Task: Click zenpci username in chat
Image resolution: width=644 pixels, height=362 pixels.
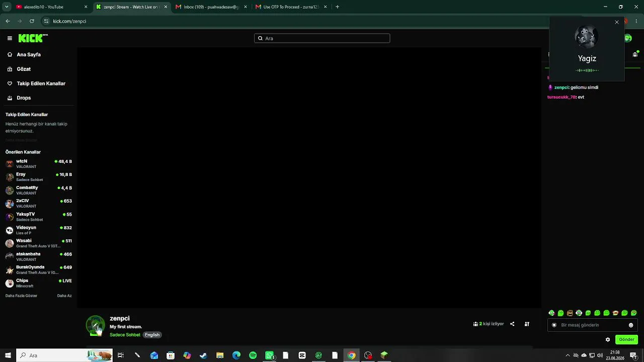Action: (561, 87)
